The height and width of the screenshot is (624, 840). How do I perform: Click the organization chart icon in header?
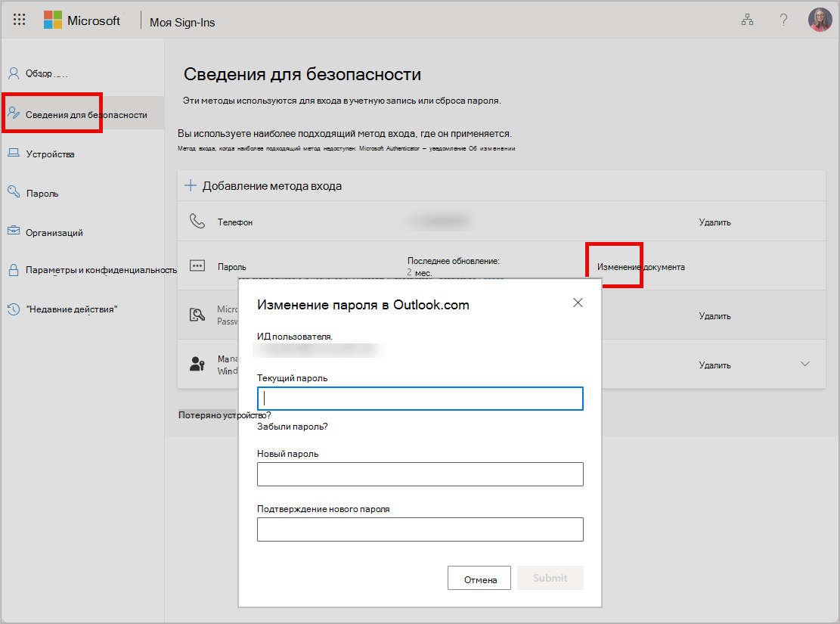click(747, 20)
